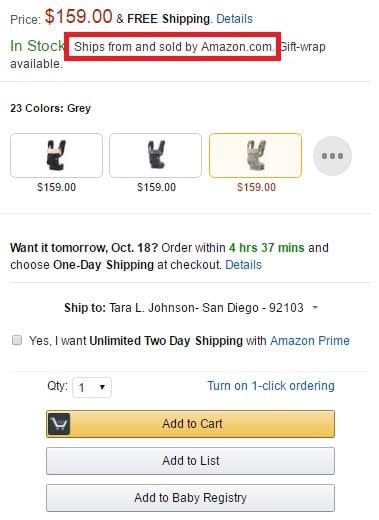The image size is (379, 520).
Task: Choose the Grey carrier color thumbnail
Action: (255, 155)
